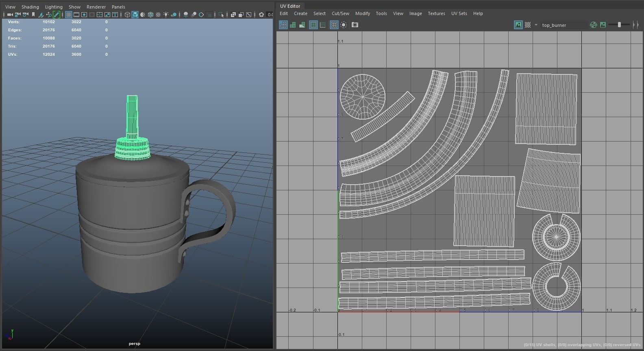Open the Show menu
The image size is (644, 351).
click(74, 7)
